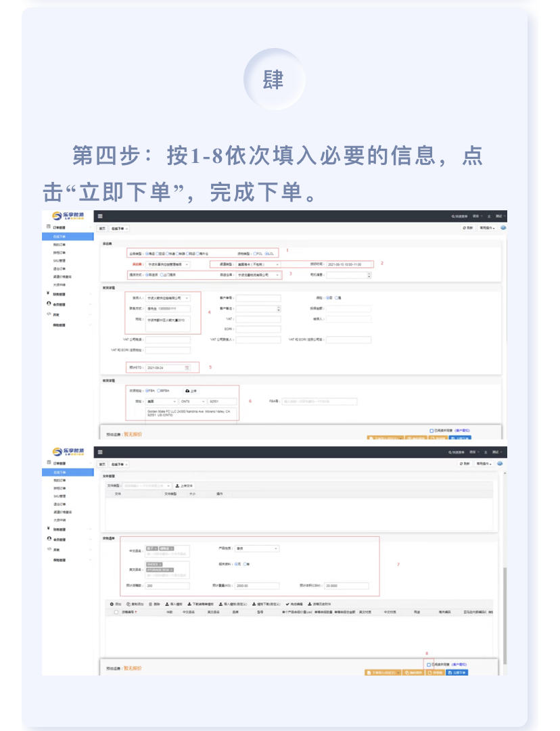Tick 已阅读并同意 checkbox in lower screenshot
Viewport: 560px width, 731px height.
(x=429, y=665)
